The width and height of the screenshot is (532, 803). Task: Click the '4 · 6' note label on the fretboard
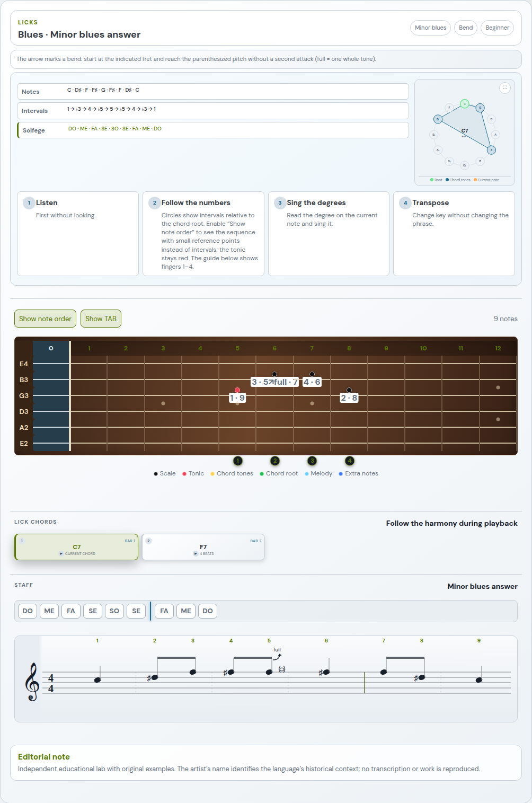[312, 382]
